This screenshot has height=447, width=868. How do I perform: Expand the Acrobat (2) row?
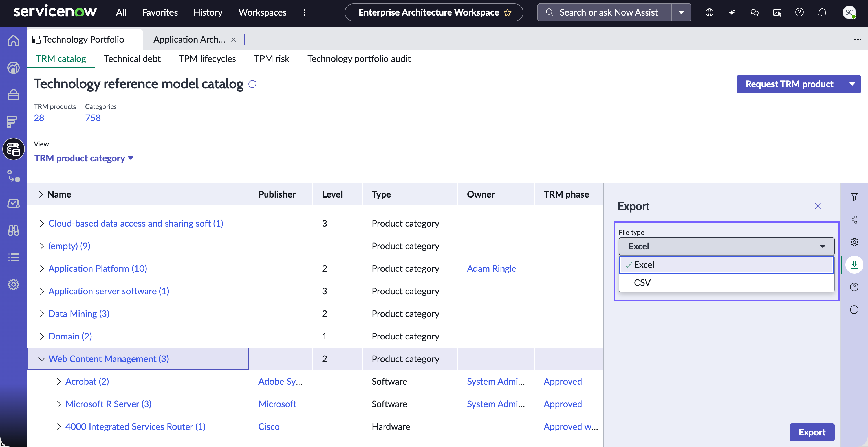(x=59, y=382)
